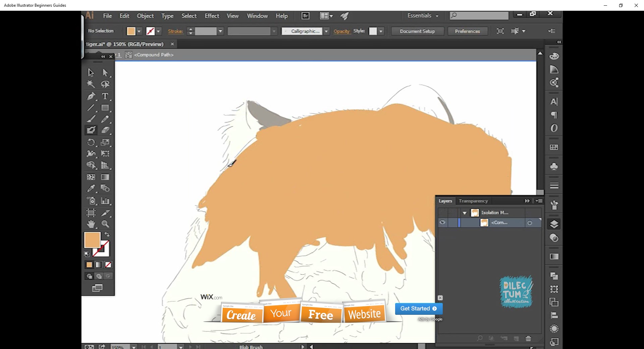Switch to the Transparency tab
The image size is (644, 349).
coord(473,201)
